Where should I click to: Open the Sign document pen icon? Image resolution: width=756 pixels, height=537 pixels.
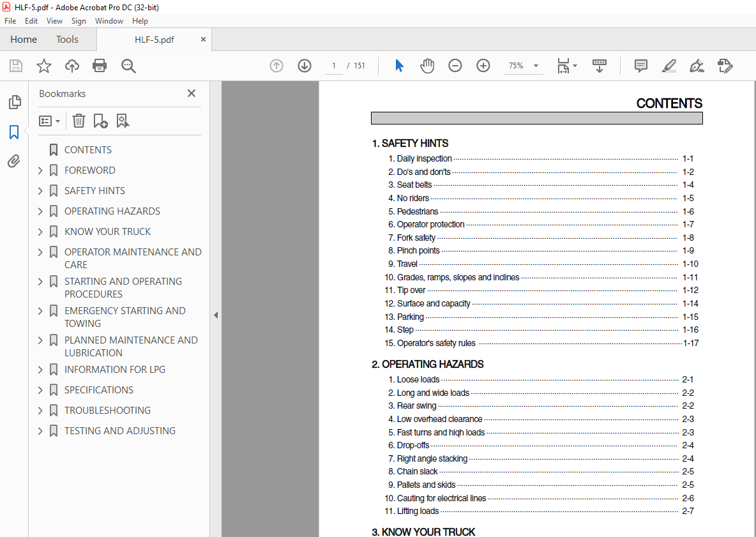coord(697,66)
